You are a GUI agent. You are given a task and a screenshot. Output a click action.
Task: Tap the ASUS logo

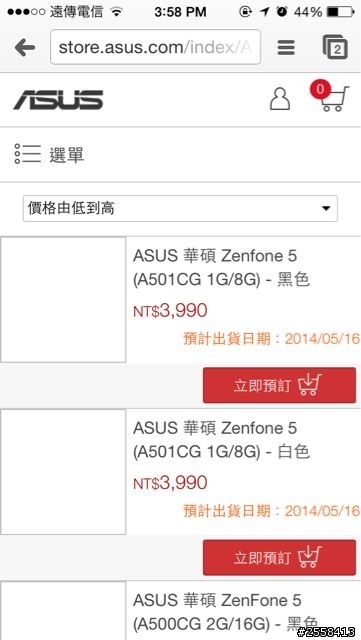pos(58,100)
